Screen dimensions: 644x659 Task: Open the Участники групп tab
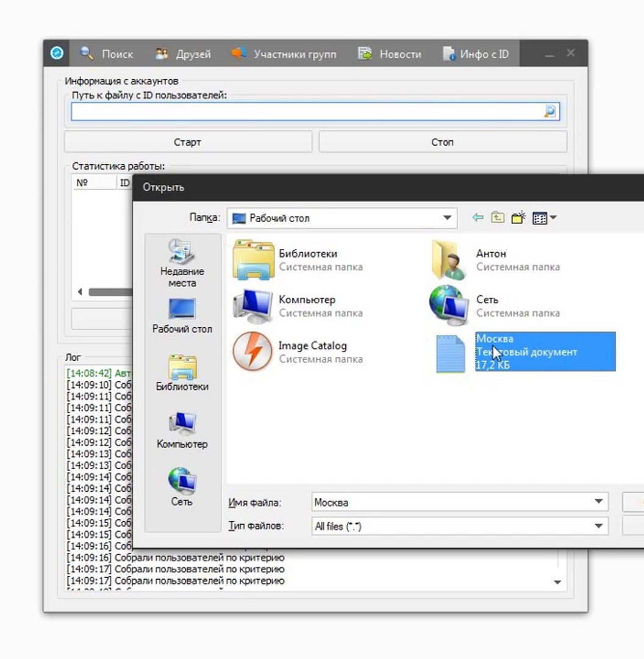coord(284,54)
